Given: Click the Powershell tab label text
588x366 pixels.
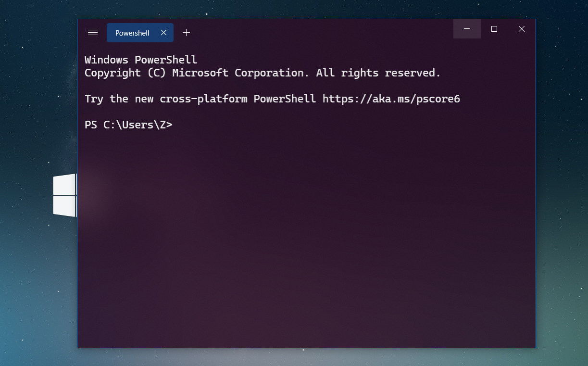Looking at the screenshot, I should (x=132, y=33).
